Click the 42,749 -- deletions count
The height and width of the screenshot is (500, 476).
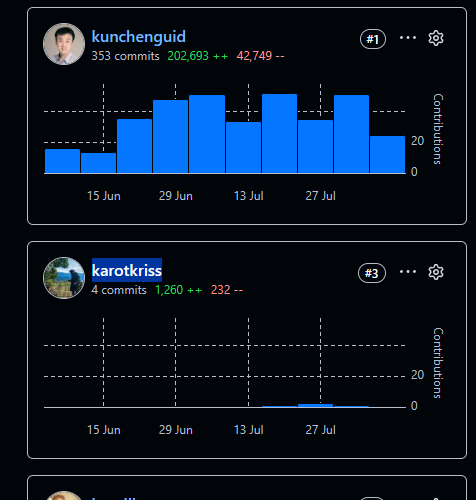coord(260,56)
